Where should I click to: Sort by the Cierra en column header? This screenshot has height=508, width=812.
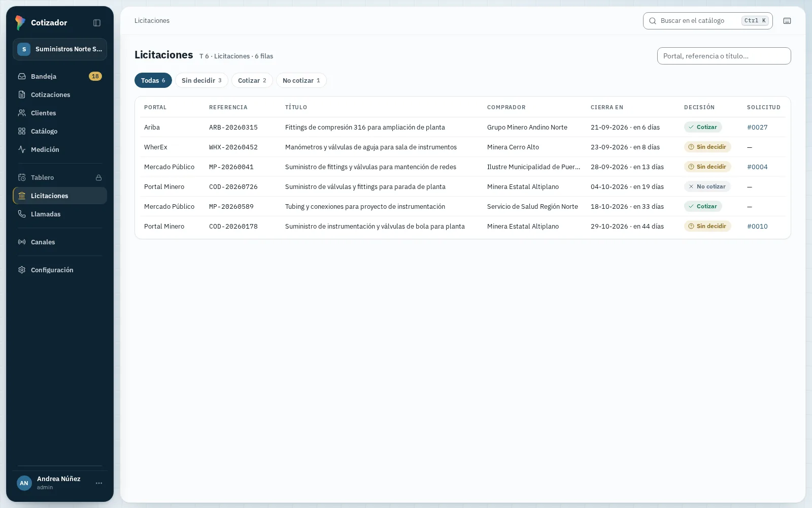pos(607,107)
